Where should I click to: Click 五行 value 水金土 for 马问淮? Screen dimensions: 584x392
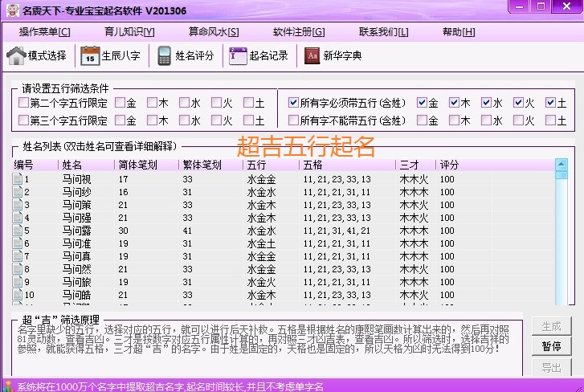(261, 243)
